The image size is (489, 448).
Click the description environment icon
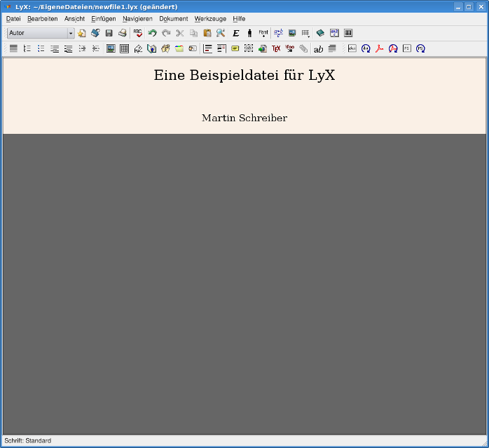pyautogui.click(x=68, y=48)
